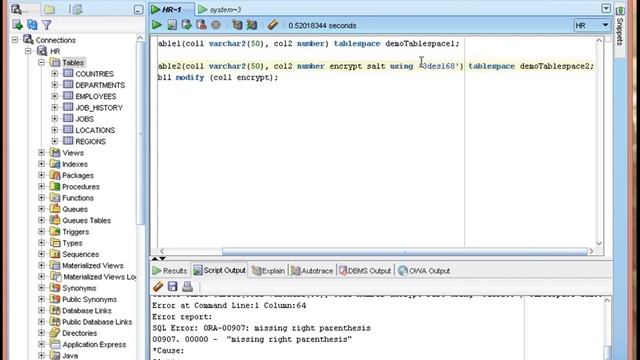Click the Commit toolbar icon
Viewport: 640px width, 360px height.
tap(187, 25)
